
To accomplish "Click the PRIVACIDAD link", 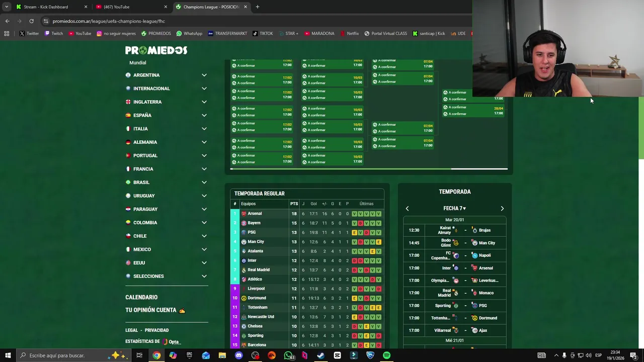I will click(156, 330).
